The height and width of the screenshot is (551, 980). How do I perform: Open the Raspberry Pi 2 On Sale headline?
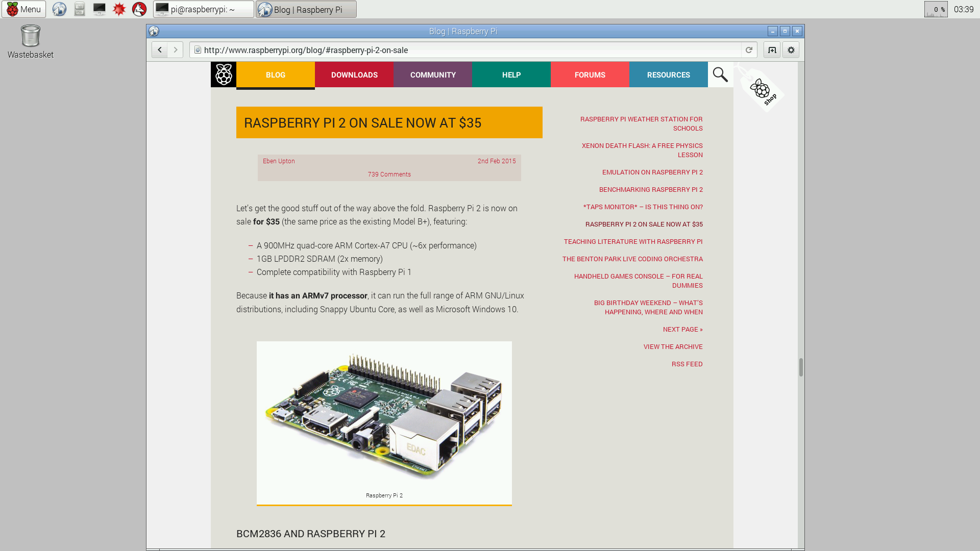pyautogui.click(x=389, y=122)
